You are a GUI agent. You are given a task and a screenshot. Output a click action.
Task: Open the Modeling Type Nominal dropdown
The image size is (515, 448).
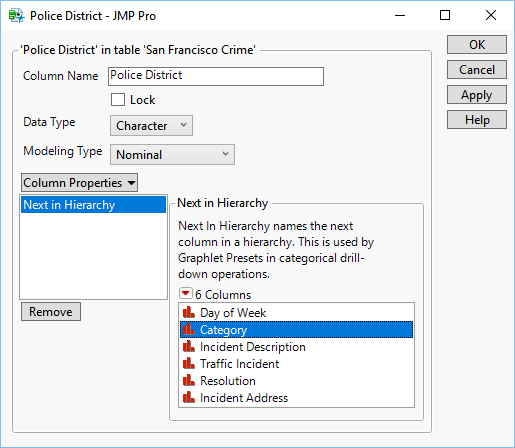172,155
